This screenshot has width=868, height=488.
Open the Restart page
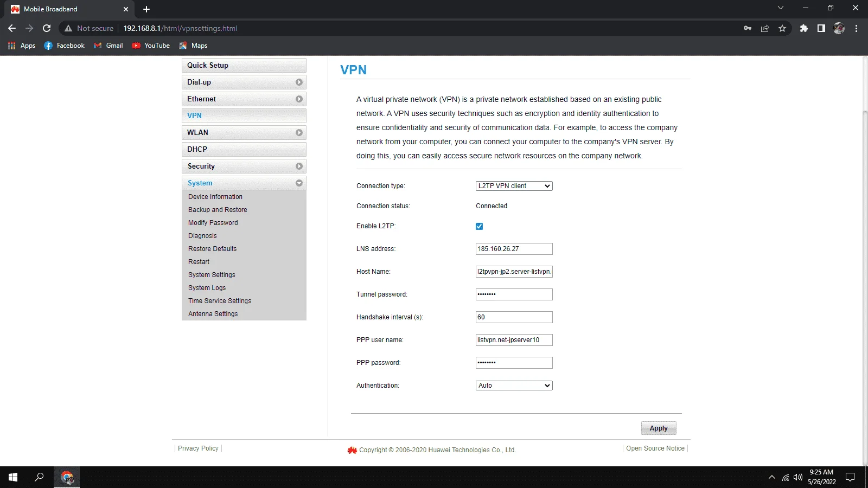199,262
